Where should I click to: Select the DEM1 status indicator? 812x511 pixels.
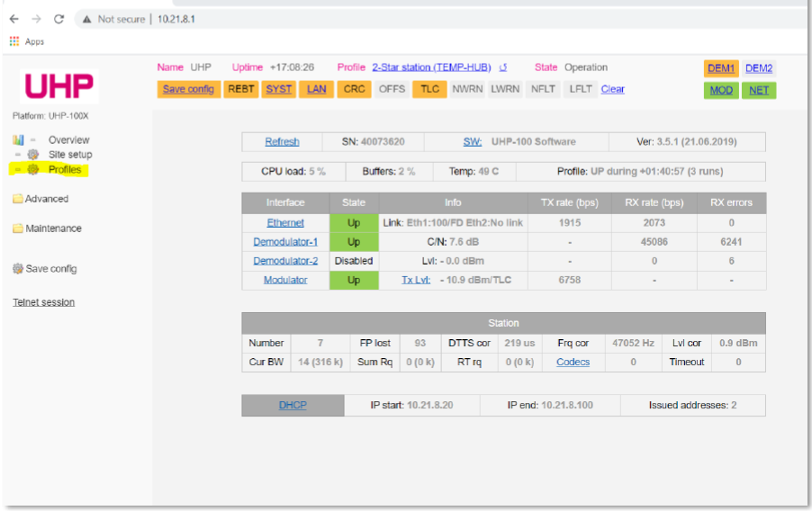tap(721, 68)
